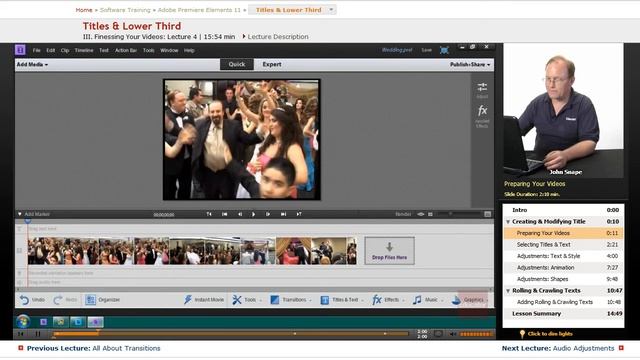The height and width of the screenshot is (360, 640).
Task: Open the Titles & Lower Third breadcrumb dropdown
Action: coord(331,9)
